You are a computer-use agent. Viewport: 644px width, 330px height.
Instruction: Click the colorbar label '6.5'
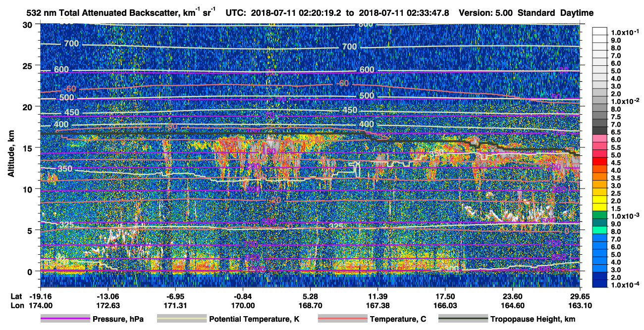pos(616,132)
